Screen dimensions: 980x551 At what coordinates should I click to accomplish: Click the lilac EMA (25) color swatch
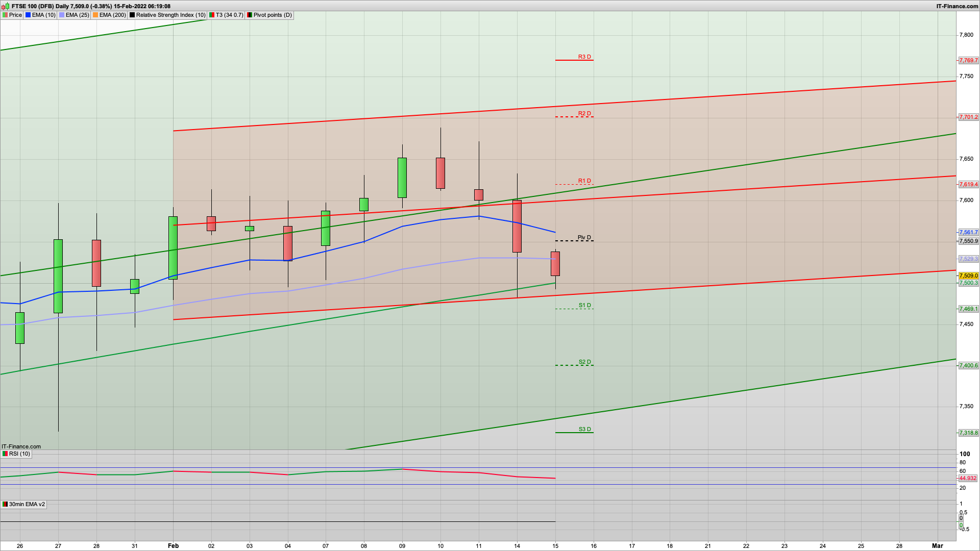(62, 15)
